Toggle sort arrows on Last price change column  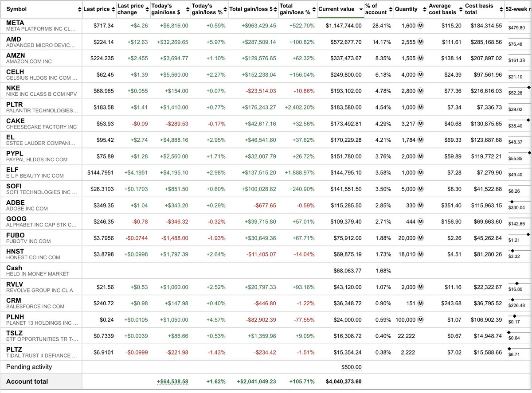(x=148, y=9)
